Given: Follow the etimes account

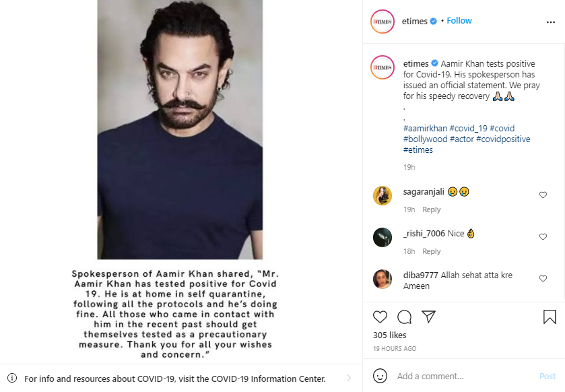Looking at the screenshot, I should 459,21.
